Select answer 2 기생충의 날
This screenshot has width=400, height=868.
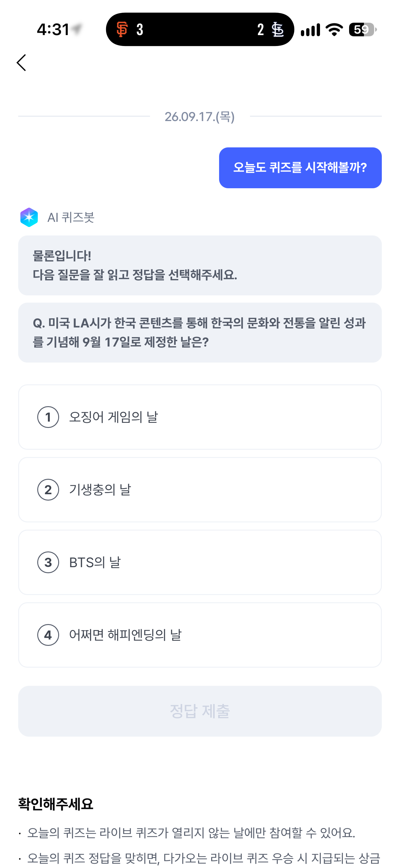pos(200,490)
